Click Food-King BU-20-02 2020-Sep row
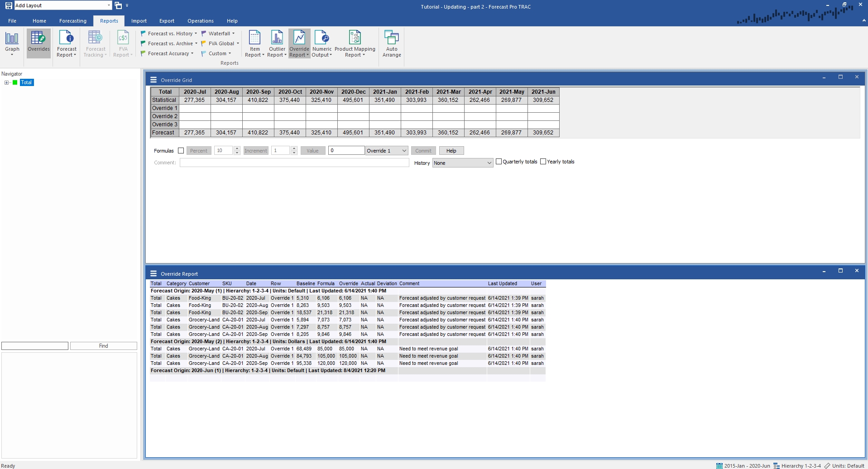This screenshot has height=469, width=868. pyautogui.click(x=347, y=313)
